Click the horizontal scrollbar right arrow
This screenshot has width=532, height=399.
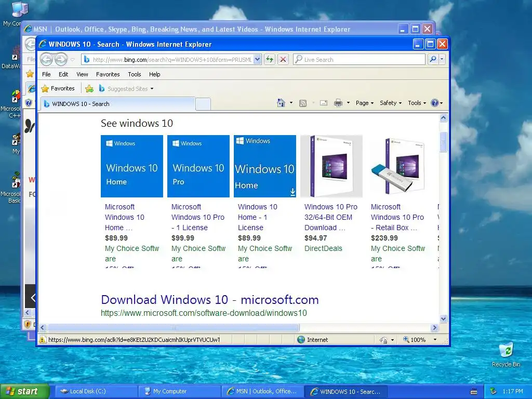[x=434, y=328]
